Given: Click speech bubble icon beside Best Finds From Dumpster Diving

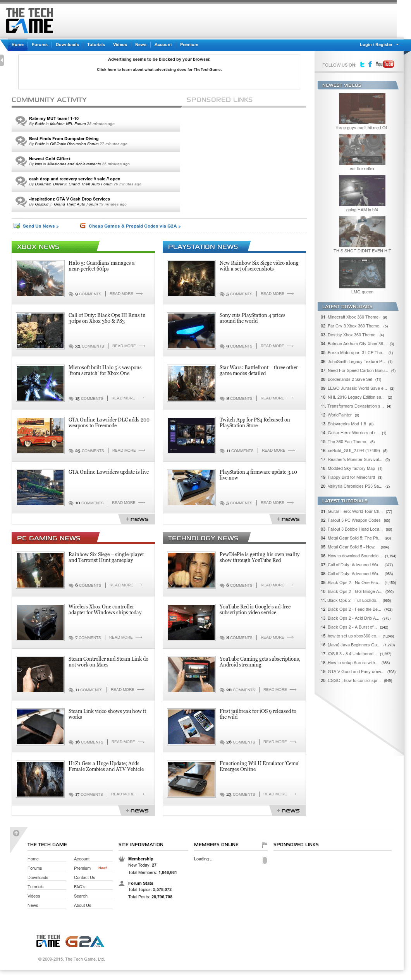Looking at the screenshot, I should [x=21, y=141].
